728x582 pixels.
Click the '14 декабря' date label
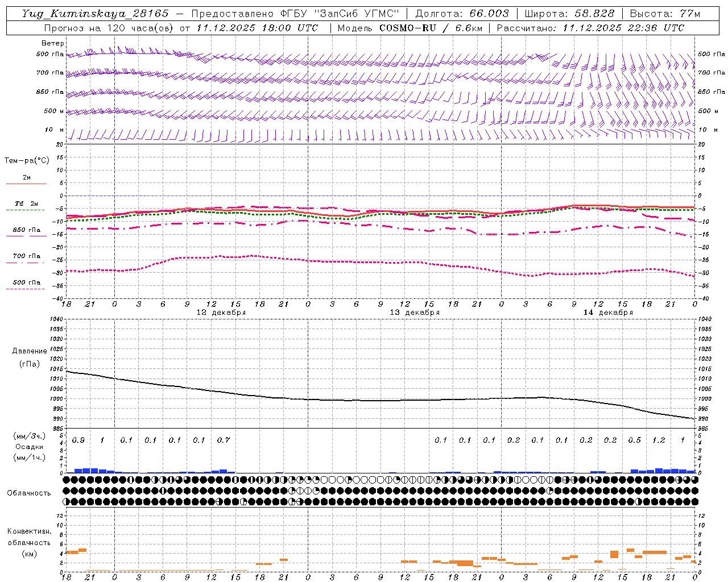[x=608, y=313]
